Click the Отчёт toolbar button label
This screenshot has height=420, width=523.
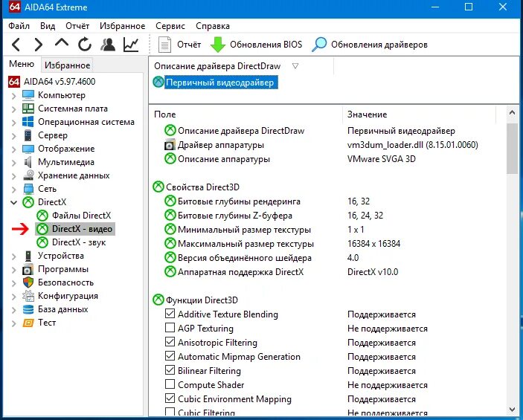point(189,45)
